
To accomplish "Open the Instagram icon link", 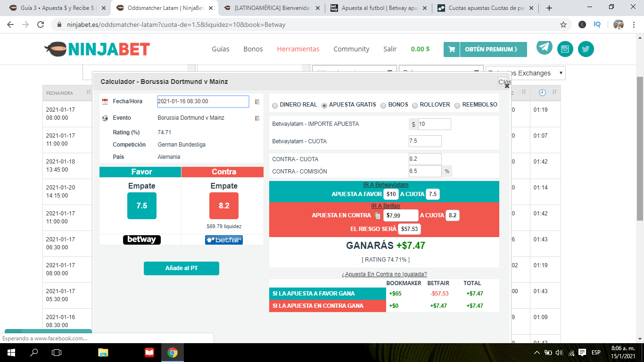I will (565, 49).
